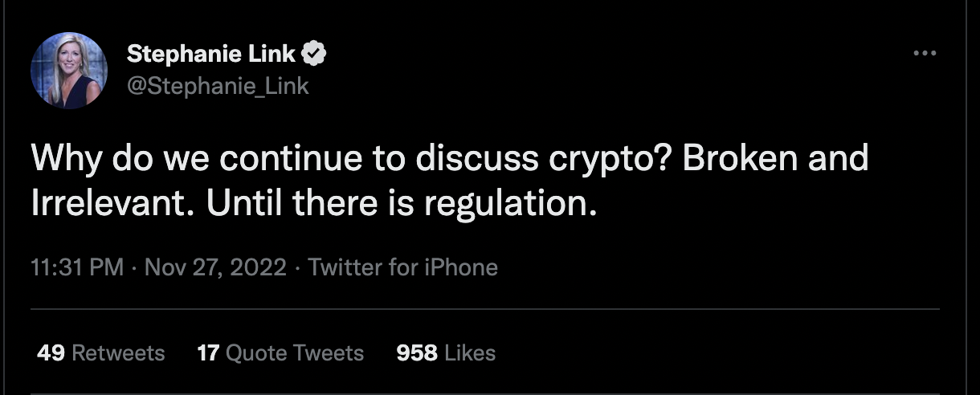Click the word "Irrelevant." in the tweet
Screen dimensions: 980x395
click(x=112, y=204)
